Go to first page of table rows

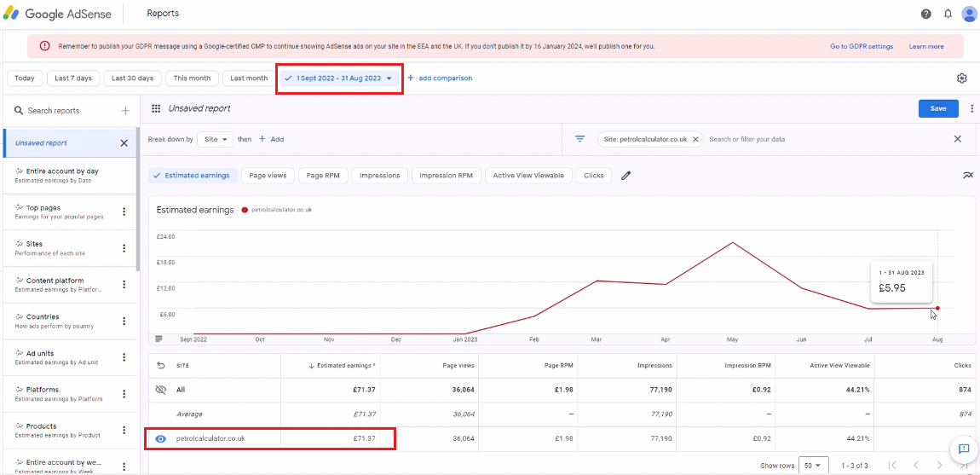[892, 466]
